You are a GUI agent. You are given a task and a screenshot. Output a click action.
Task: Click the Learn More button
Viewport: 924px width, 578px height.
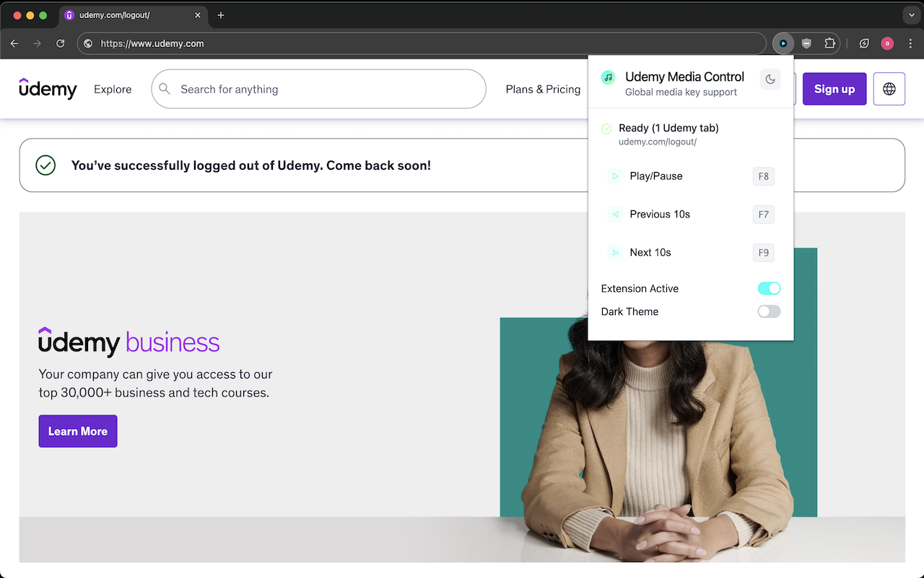tap(78, 431)
